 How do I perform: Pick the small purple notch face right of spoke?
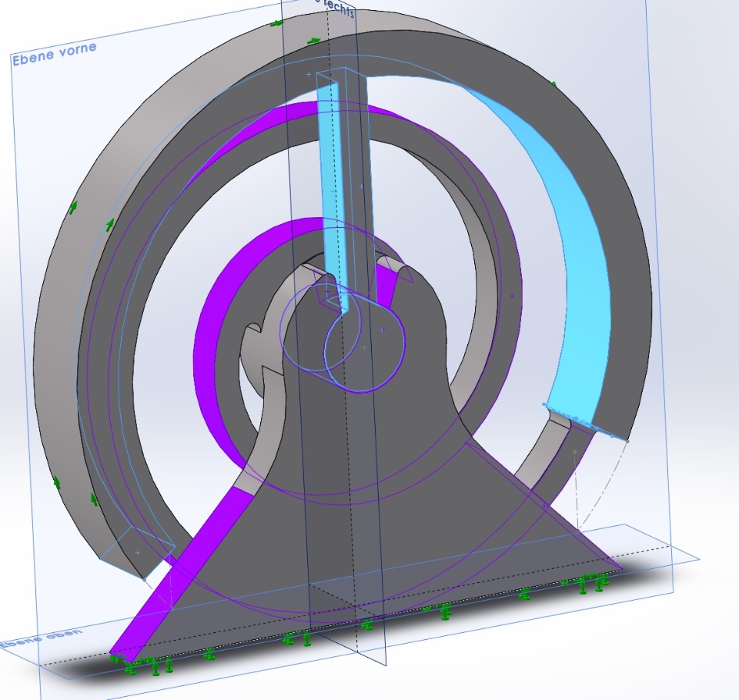pos(386,286)
